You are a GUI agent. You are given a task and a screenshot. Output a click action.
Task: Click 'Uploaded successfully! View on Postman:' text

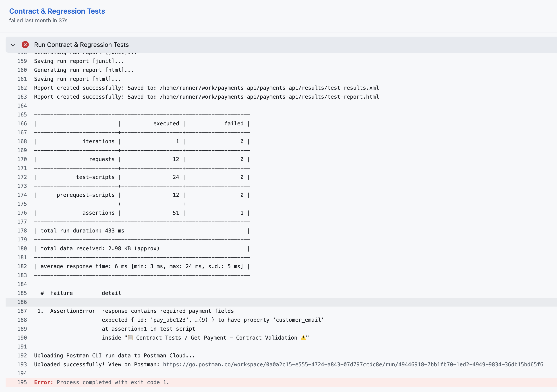point(97,364)
